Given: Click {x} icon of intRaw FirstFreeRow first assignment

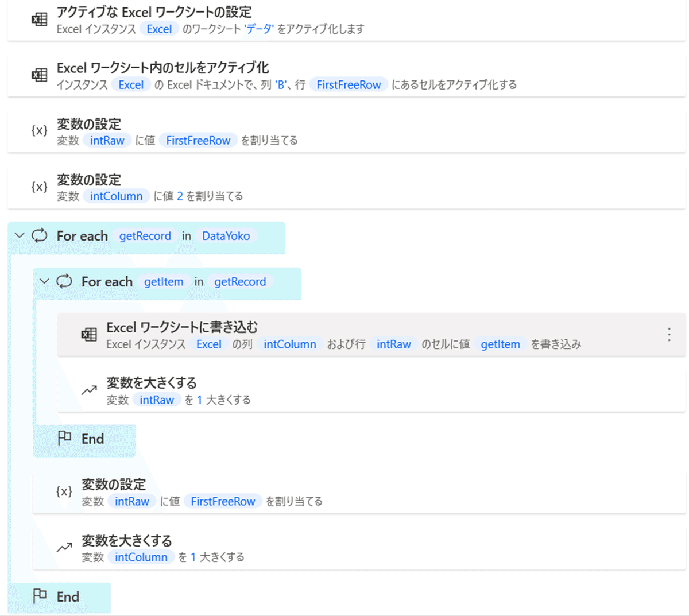Looking at the screenshot, I should click(39, 131).
